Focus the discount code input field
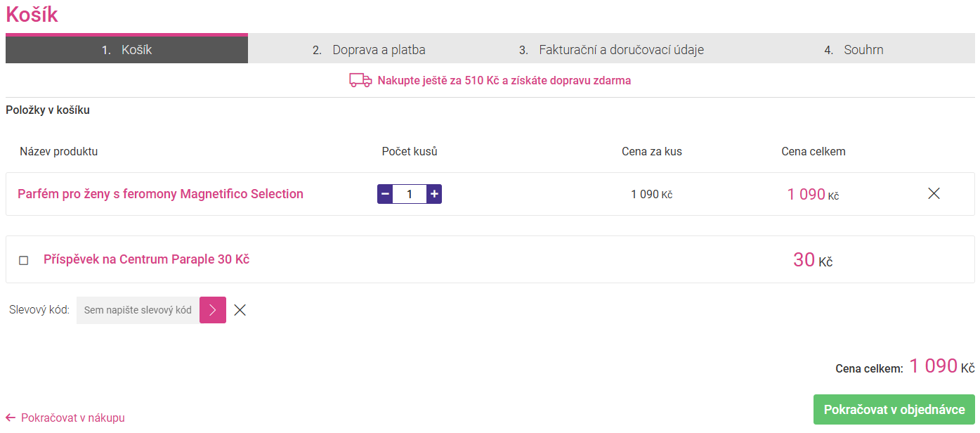Screen dimensions: 980x433 138,310
